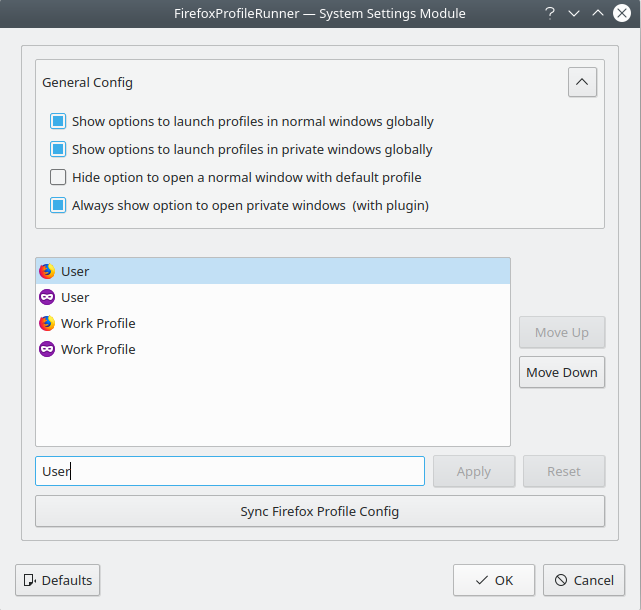The width and height of the screenshot is (641, 610).
Task: Click the private mask icon beside User
Action: point(47,297)
